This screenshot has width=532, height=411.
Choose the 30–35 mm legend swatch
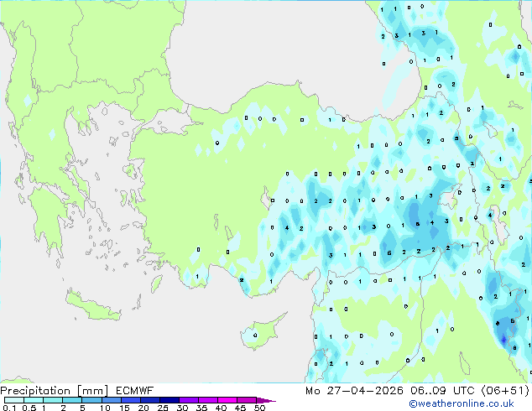pos(188,400)
